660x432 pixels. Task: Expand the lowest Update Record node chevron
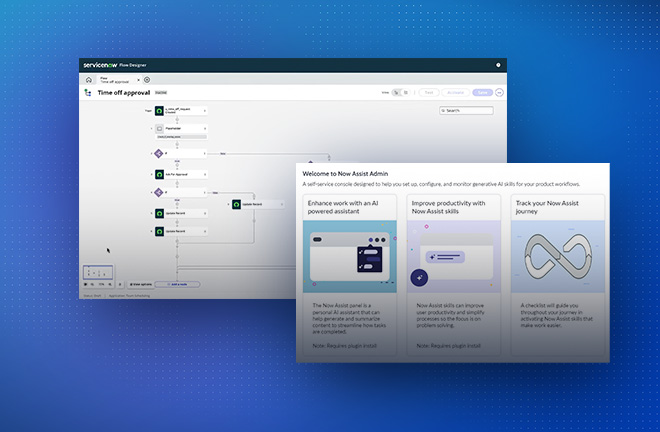coord(152,232)
